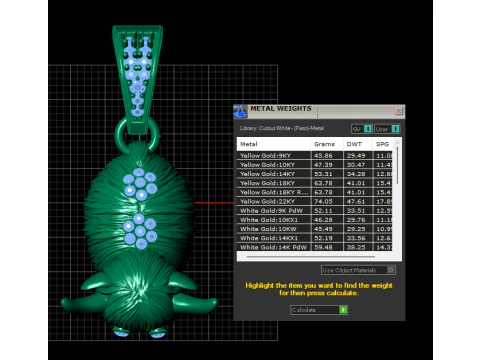The image size is (480, 360).
Task: Close the Metal Weights panel
Action: 398,111
